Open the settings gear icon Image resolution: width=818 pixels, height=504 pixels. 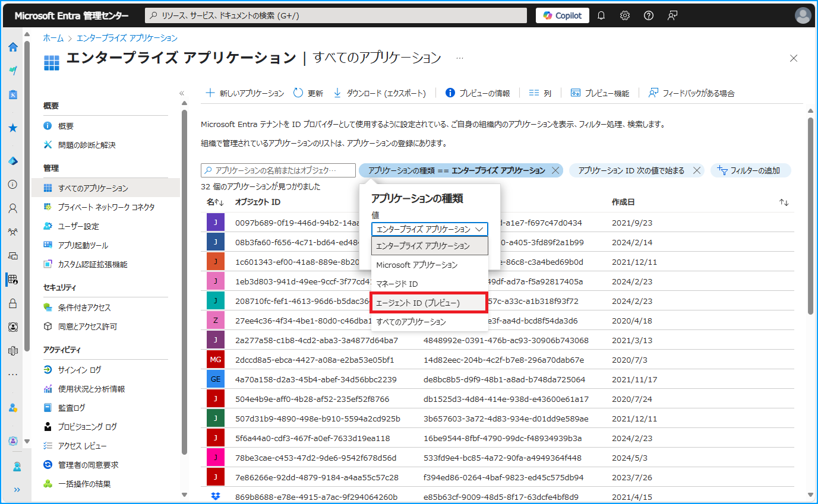625,15
